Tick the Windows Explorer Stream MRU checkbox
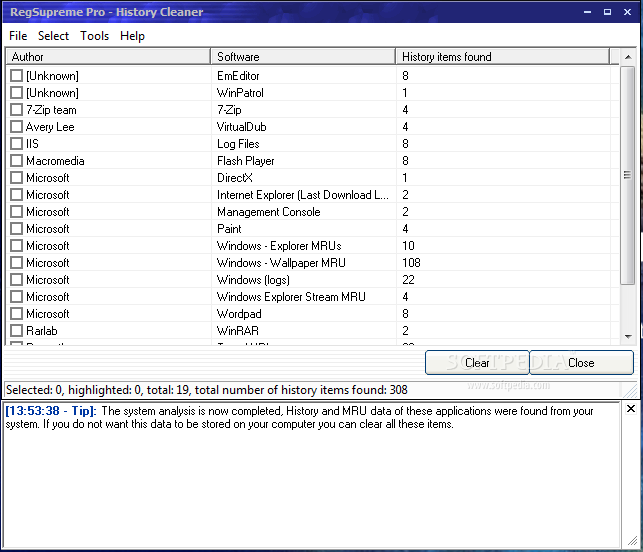The image size is (643, 552). pos(16,297)
